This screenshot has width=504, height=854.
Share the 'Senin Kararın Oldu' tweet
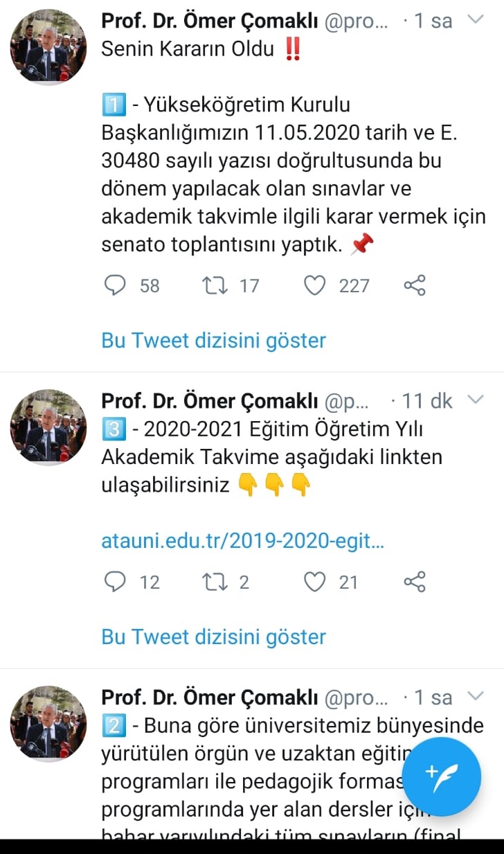point(414,285)
